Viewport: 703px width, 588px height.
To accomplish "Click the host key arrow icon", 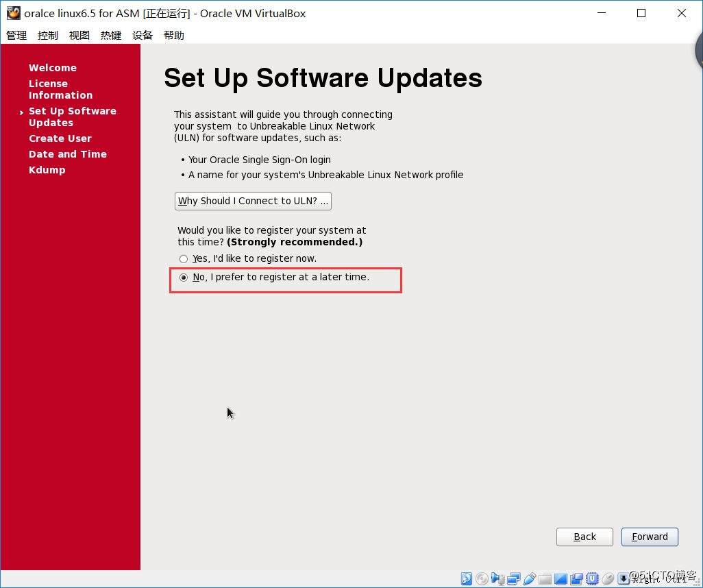I will [x=624, y=578].
